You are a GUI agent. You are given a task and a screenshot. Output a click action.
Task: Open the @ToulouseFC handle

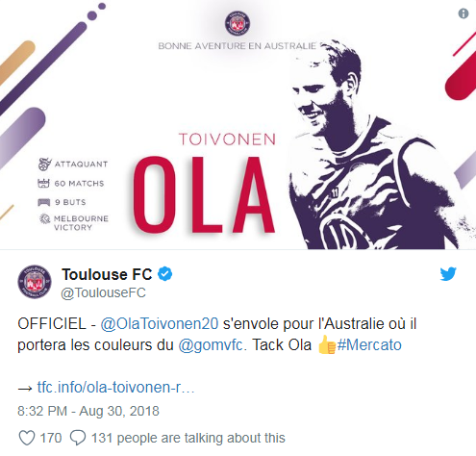click(103, 292)
